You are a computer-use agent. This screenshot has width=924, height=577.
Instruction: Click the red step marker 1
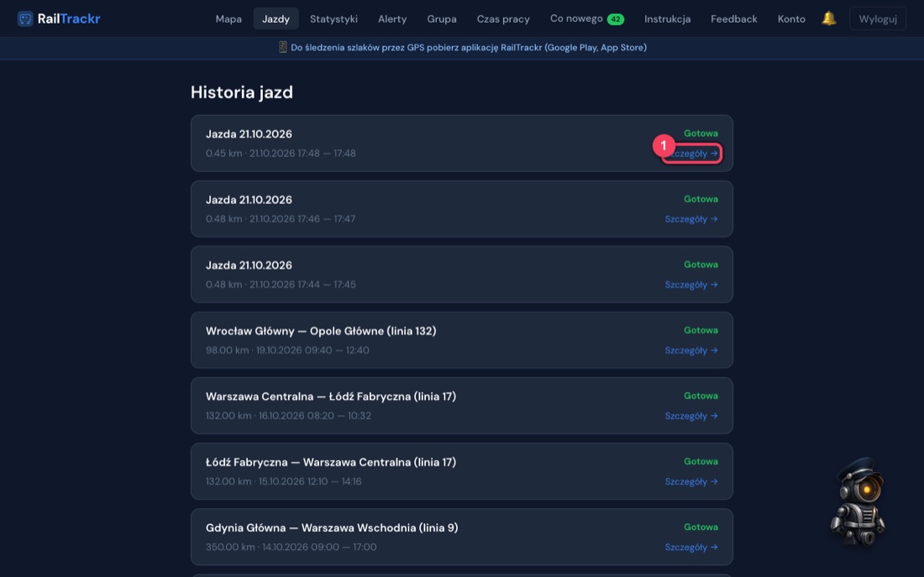coord(664,145)
